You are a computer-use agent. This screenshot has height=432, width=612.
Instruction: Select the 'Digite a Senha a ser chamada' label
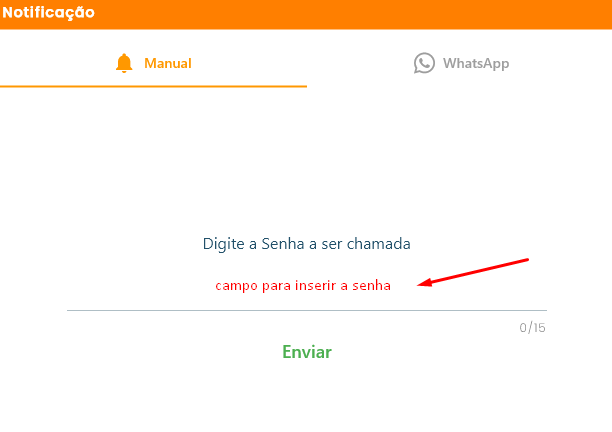[306, 244]
